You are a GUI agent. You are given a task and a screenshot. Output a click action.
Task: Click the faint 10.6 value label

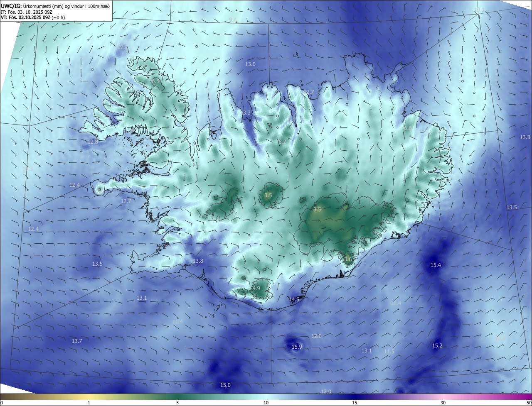[500, 339]
